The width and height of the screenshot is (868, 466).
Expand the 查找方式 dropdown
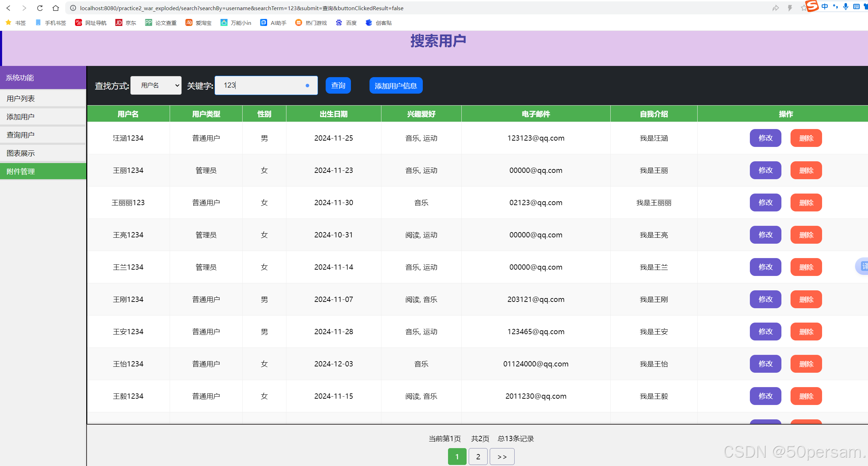(x=156, y=85)
